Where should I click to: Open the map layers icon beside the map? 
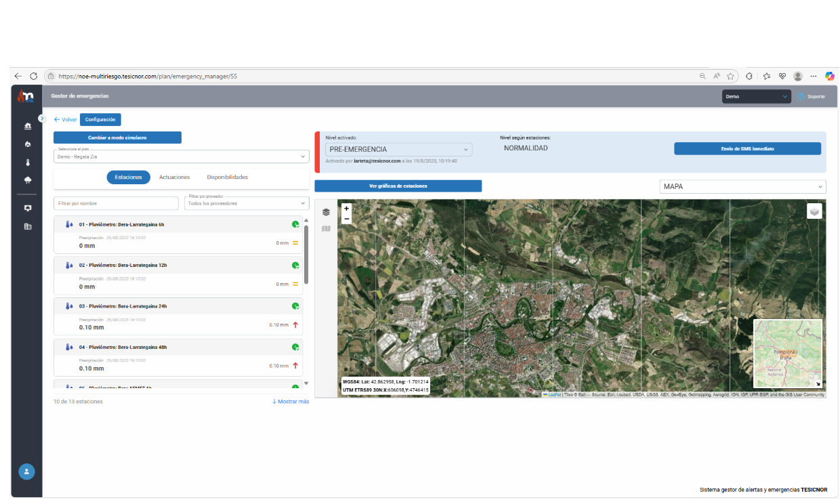click(x=326, y=212)
